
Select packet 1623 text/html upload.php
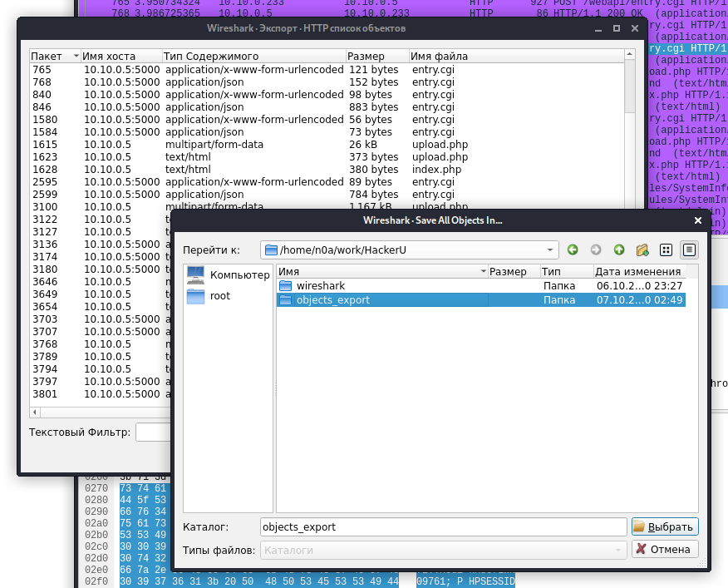tap(327, 157)
